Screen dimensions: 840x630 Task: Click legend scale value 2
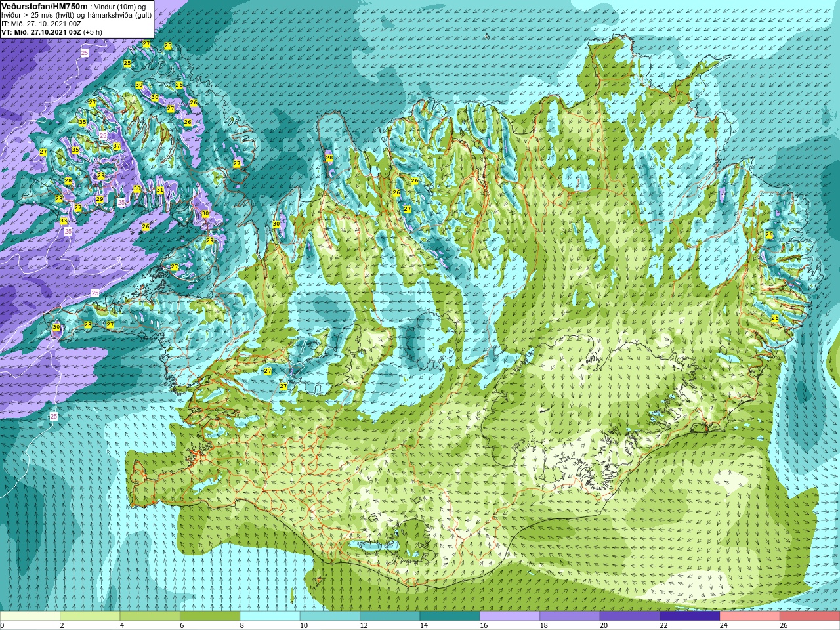pyautogui.click(x=62, y=625)
